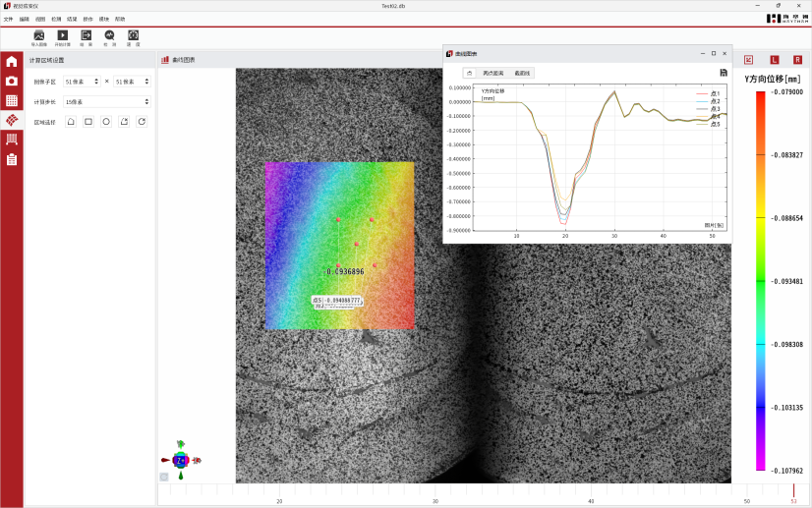Image resolution: width=812 pixels, height=508 pixels.
Task: Toggle the chart icon button beside L
Action: click(749, 60)
